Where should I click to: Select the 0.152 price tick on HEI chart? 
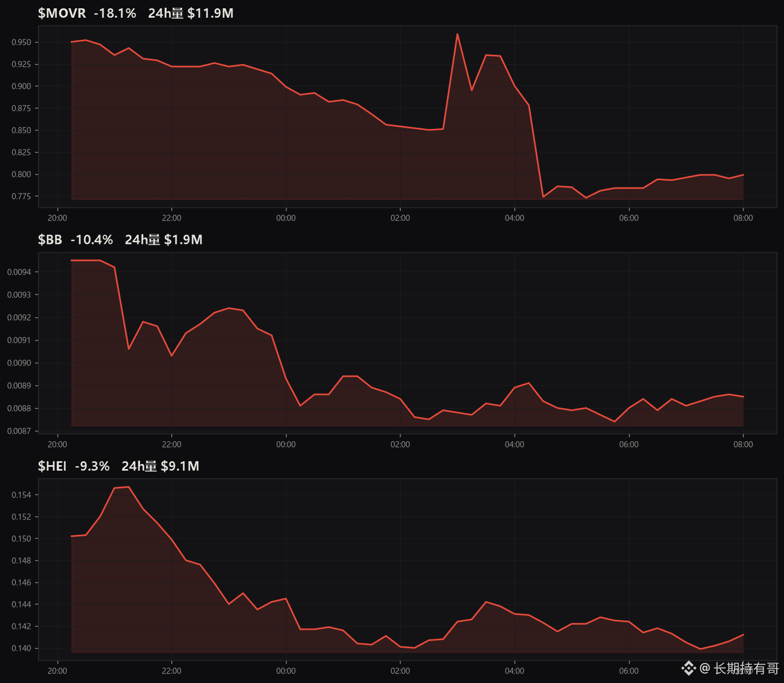(x=22, y=517)
